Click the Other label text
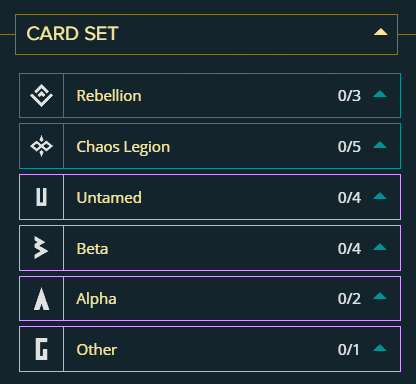This screenshot has height=384, width=416. 97,350
